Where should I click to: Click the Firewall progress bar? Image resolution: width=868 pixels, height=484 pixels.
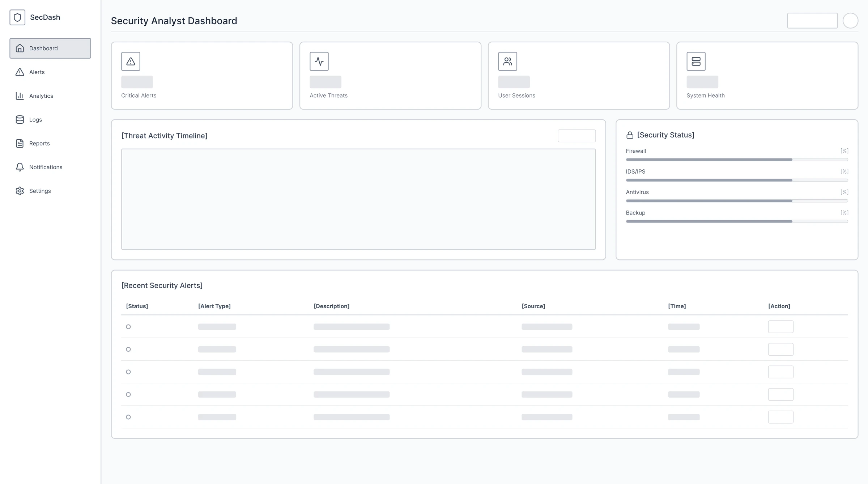point(737,160)
